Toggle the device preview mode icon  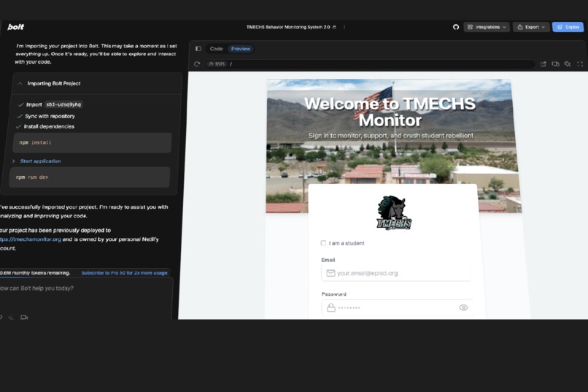[555, 64]
